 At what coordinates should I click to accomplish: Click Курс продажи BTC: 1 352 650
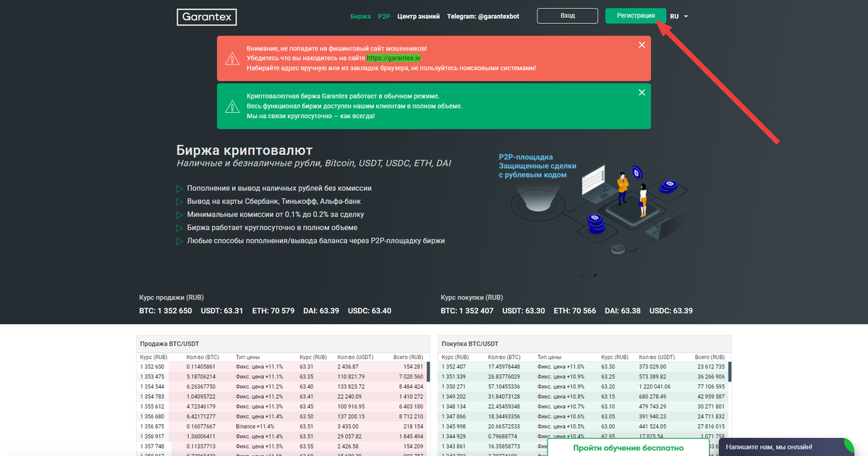click(x=166, y=311)
